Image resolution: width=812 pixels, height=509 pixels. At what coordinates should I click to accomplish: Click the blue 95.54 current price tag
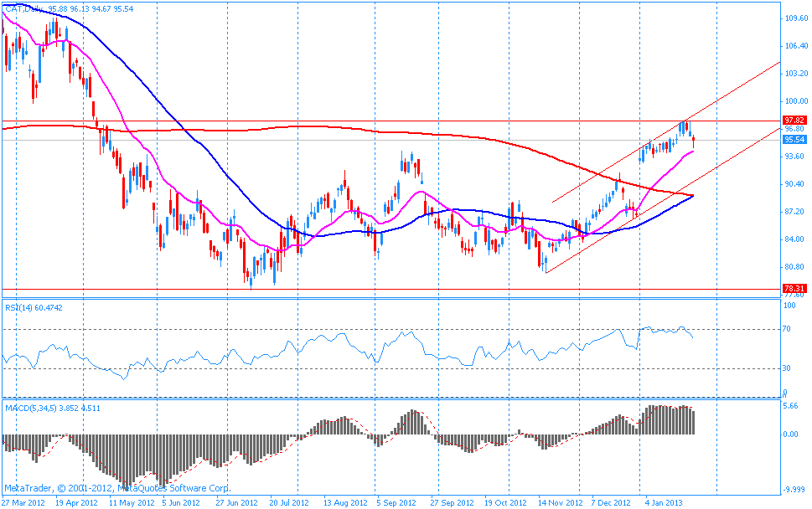tap(794, 140)
